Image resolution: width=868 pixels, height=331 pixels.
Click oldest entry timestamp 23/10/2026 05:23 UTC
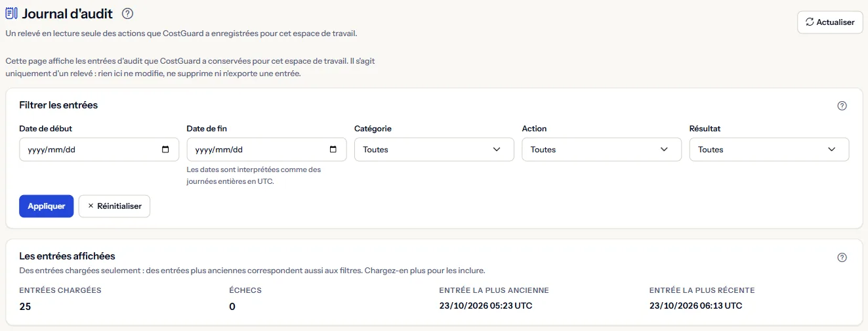click(486, 305)
